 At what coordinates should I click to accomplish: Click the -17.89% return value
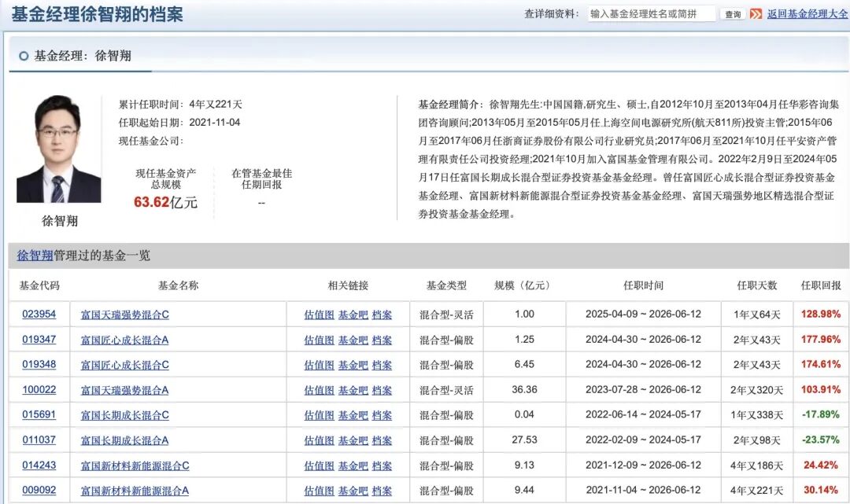point(821,414)
